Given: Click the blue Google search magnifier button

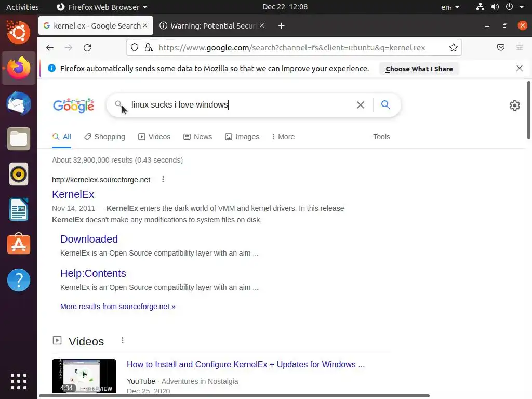Looking at the screenshot, I should (385, 104).
